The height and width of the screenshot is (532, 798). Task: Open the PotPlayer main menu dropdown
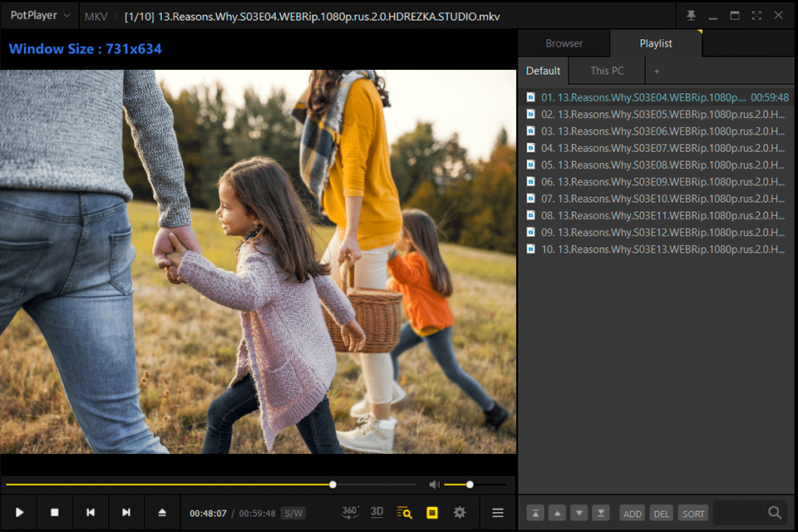pyautogui.click(x=39, y=14)
